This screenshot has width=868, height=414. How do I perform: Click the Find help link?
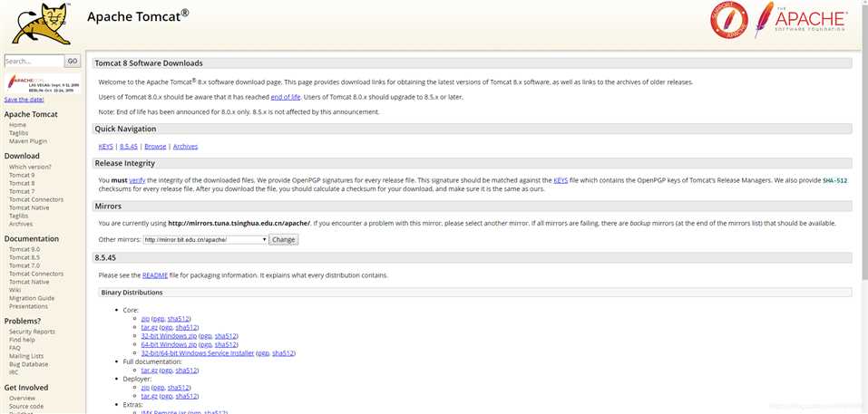pos(22,340)
